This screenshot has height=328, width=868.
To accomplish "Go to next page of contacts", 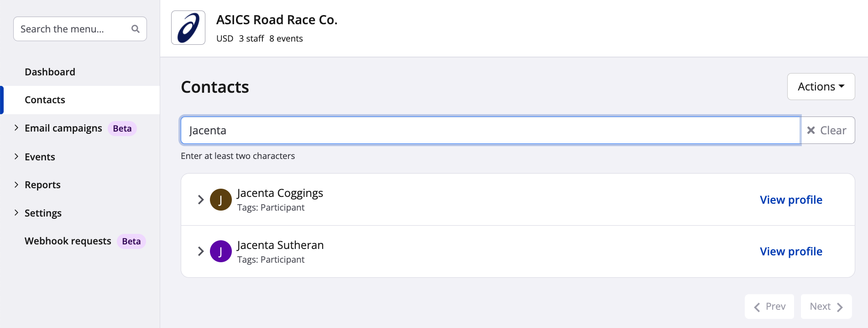I will (826, 307).
